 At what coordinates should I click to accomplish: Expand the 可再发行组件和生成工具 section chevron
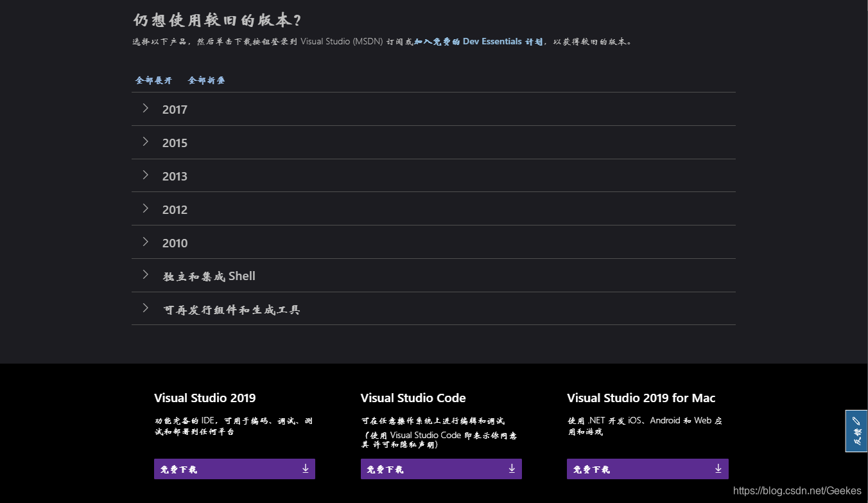pos(146,308)
